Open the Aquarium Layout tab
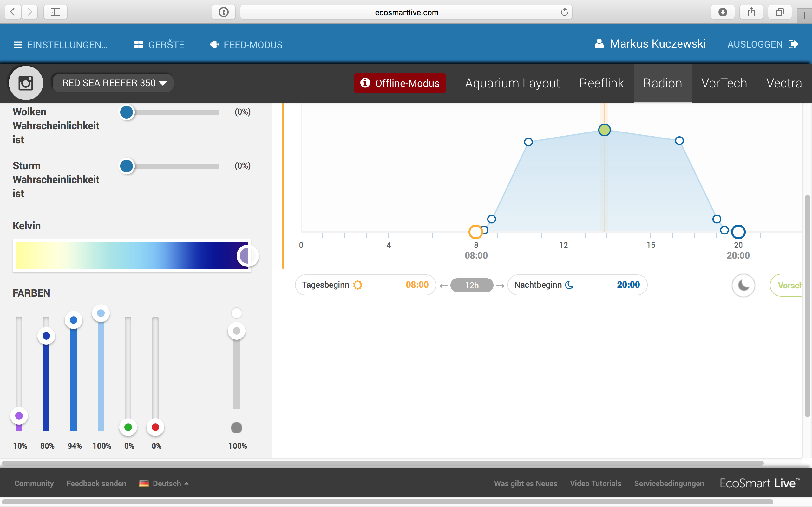 [512, 83]
